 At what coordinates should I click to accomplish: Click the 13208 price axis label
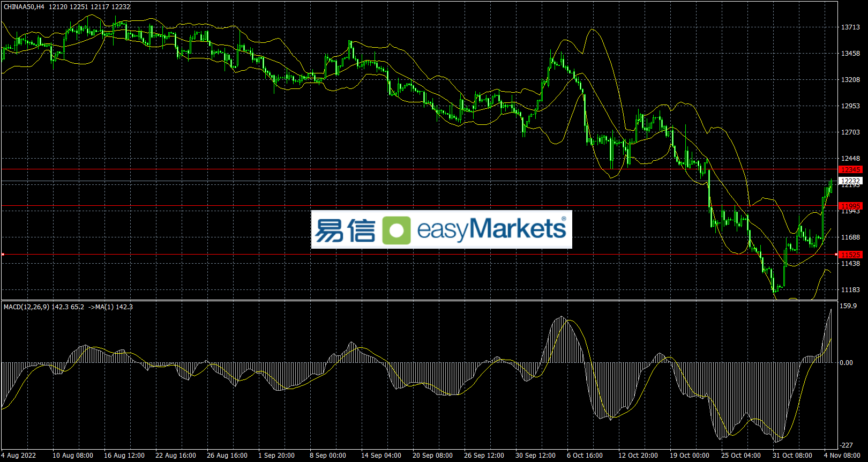pos(850,80)
